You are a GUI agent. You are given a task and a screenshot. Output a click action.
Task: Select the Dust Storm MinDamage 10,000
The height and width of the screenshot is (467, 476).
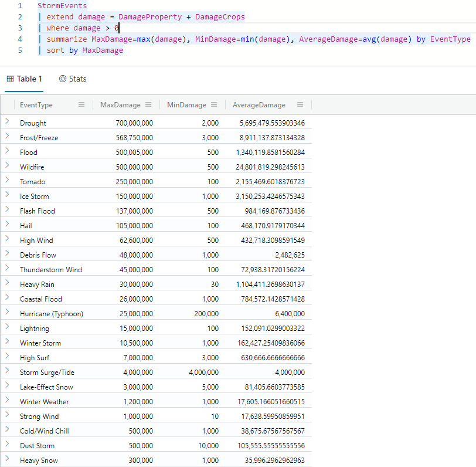click(x=209, y=446)
